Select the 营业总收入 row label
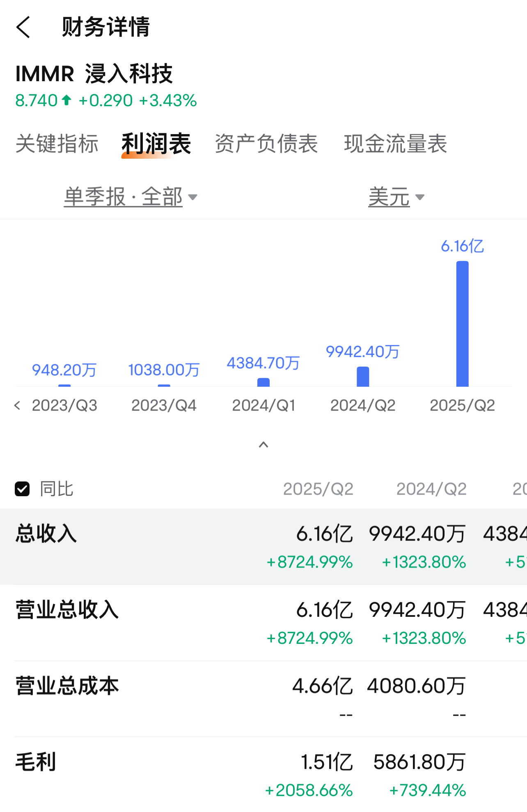Image resolution: width=527 pixels, height=812 pixels. [x=67, y=609]
